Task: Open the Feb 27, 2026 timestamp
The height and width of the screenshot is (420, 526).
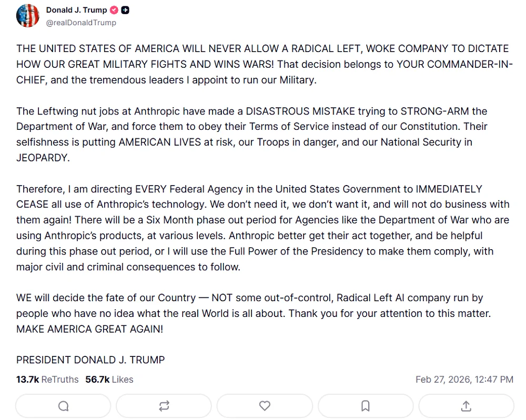Action: (465, 380)
